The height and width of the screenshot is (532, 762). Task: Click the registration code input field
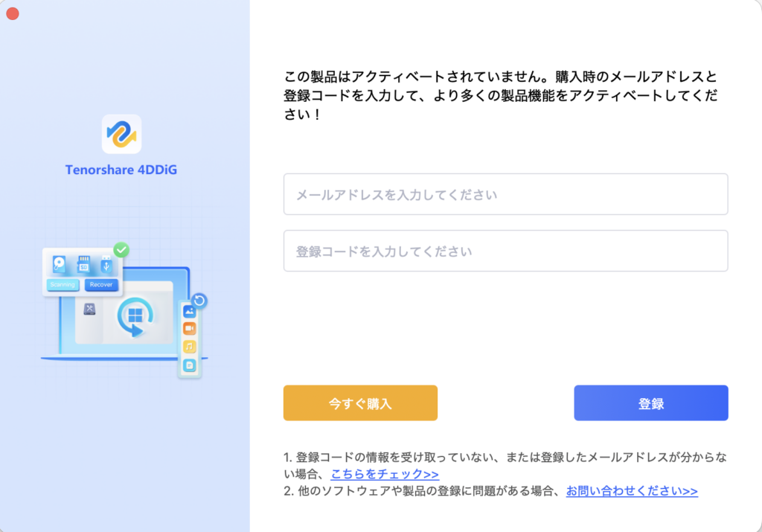(506, 251)
